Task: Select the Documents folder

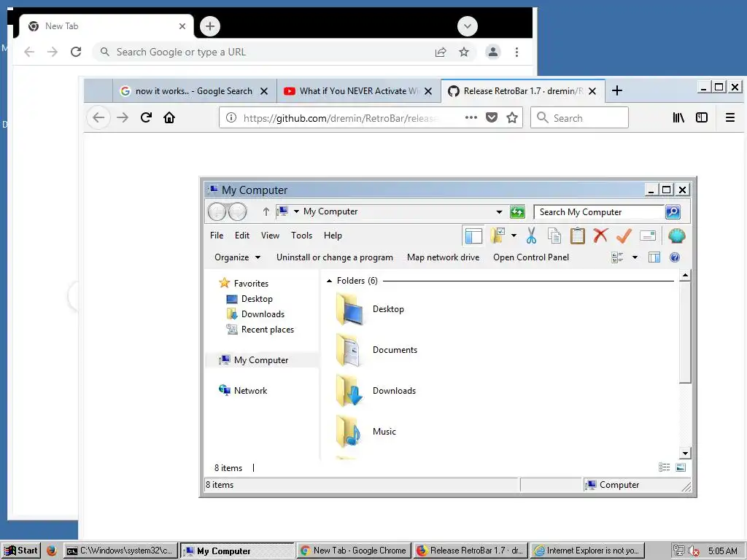Action: point(376,350)
